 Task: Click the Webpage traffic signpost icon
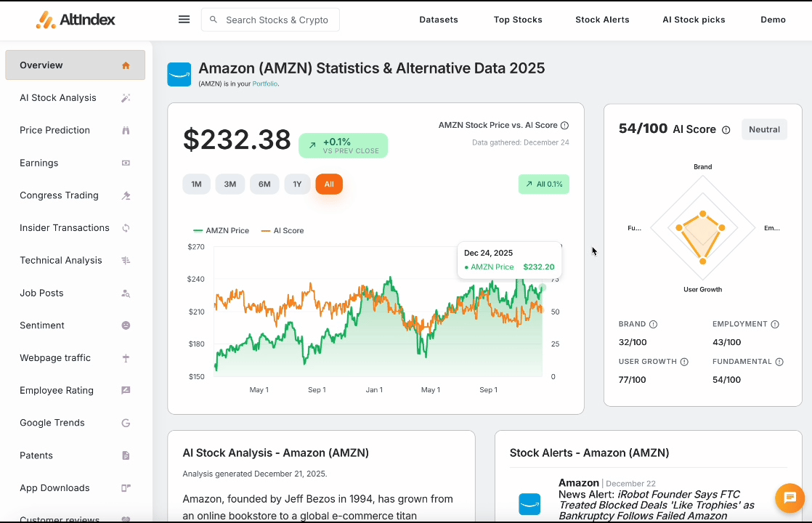126,358
